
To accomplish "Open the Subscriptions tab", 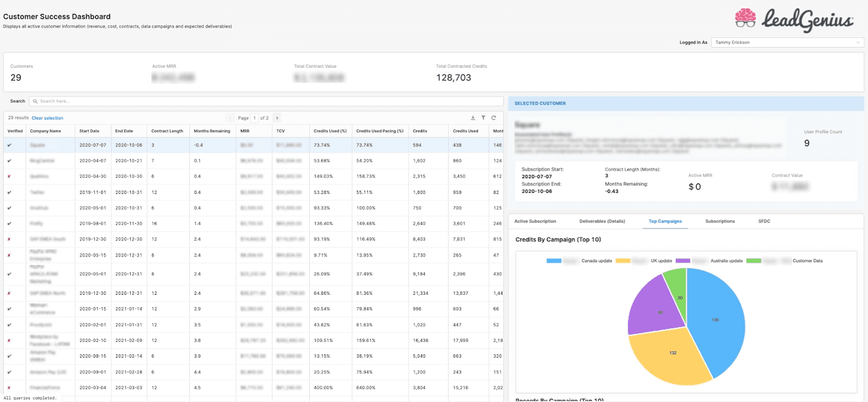I will click(720, 221).
